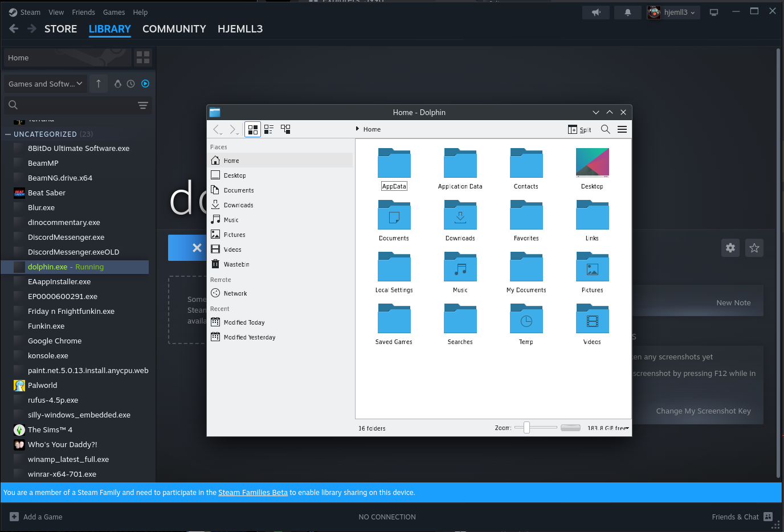This screenshot has width=784, height=532.
Task: Open Steam Families Beta link
Action: (x=253, y=493)
